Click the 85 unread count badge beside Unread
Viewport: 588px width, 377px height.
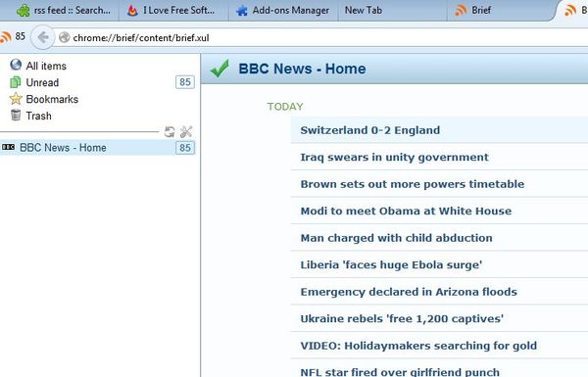185,82
